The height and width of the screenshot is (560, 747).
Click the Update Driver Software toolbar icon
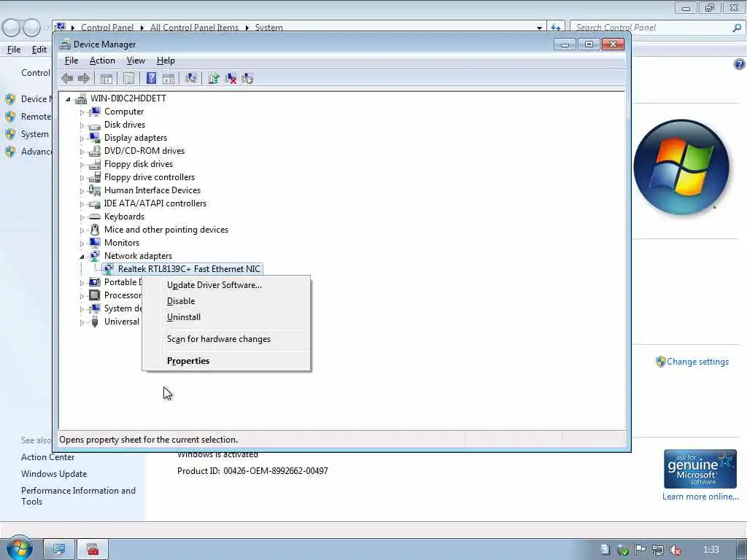point(214,79)
